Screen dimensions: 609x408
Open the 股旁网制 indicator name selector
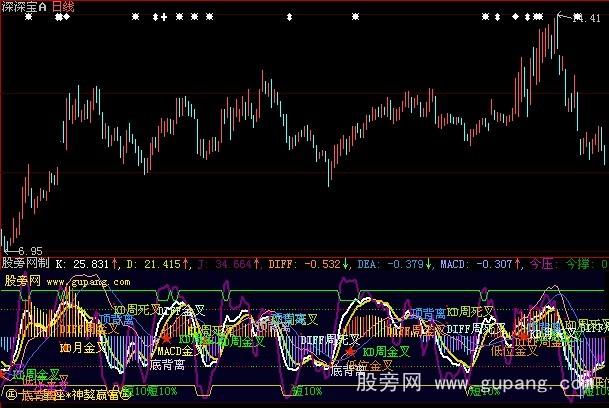pyautogui.click(x=26, y=264)
